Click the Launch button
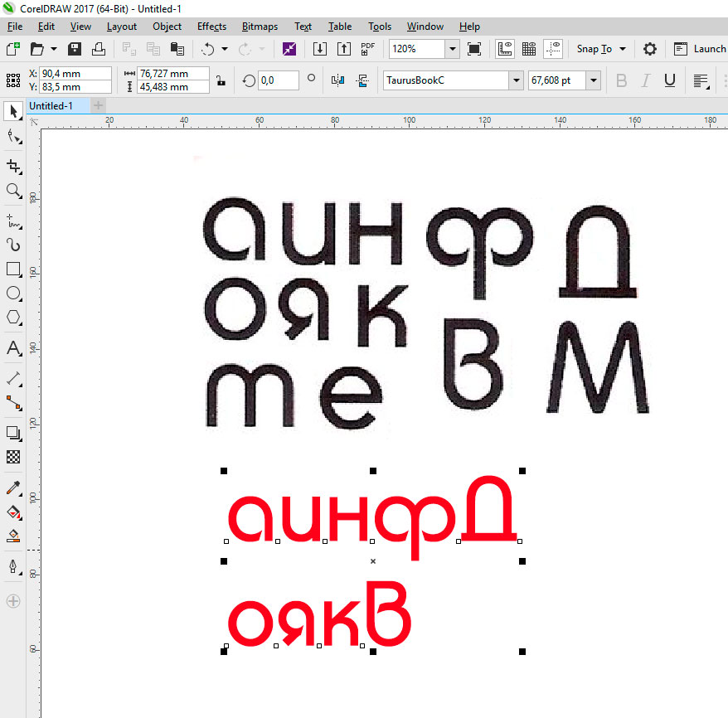 (701, 49)
